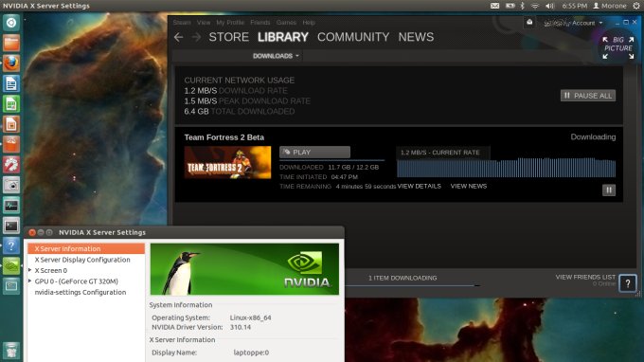Open the sound volume indicator
This screenshot has height=362, width=644.
tap(549, 6)
